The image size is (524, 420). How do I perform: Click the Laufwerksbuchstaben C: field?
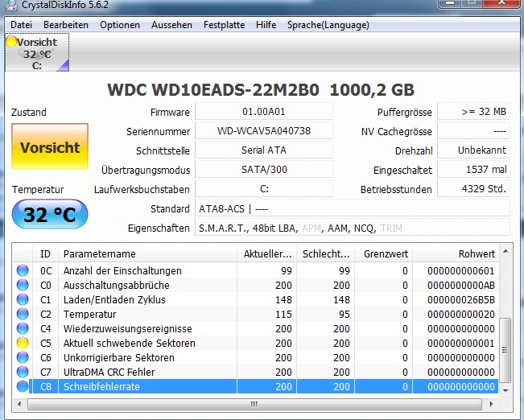[264, 189]
